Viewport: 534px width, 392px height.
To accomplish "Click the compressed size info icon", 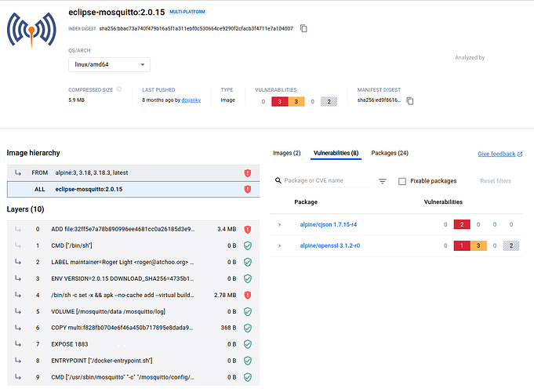I will coord(119,89).
